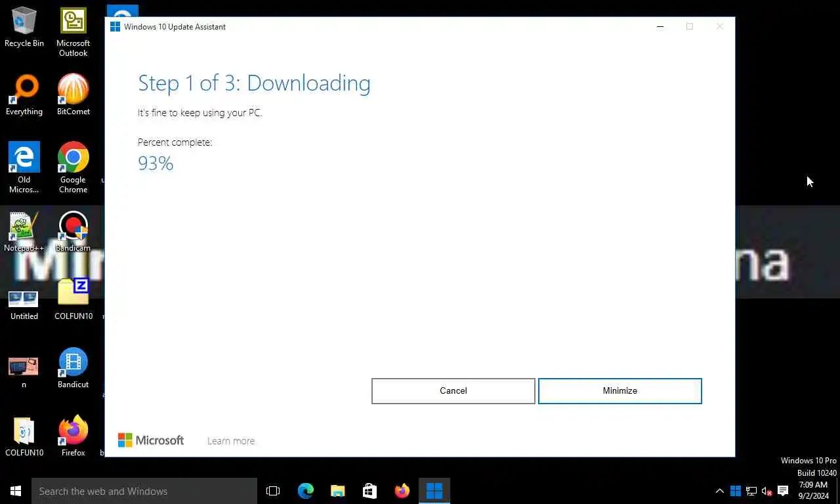Open the Untitled desktop item
840x504 pixels.
pyautogui.click(x=24, y=305)
